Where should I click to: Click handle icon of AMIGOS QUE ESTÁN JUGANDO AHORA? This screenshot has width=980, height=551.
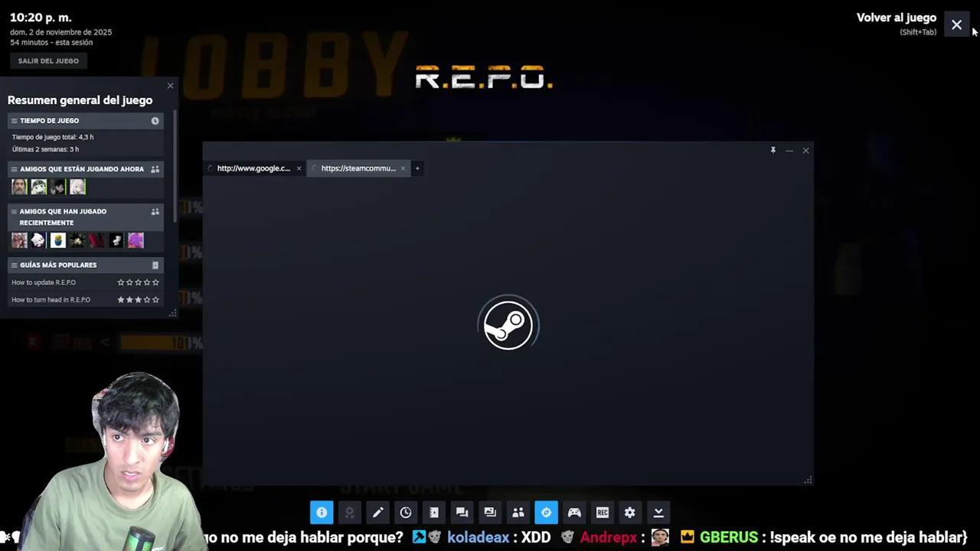(x=14, y=169)
